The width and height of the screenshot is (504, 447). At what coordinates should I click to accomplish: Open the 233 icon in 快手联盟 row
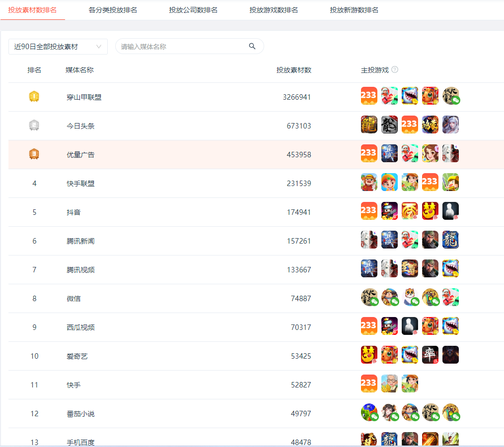[430, 182]
